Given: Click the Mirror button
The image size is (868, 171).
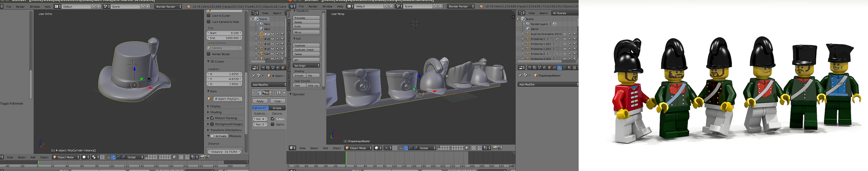Looking at the screenshot, I should 306,32.
